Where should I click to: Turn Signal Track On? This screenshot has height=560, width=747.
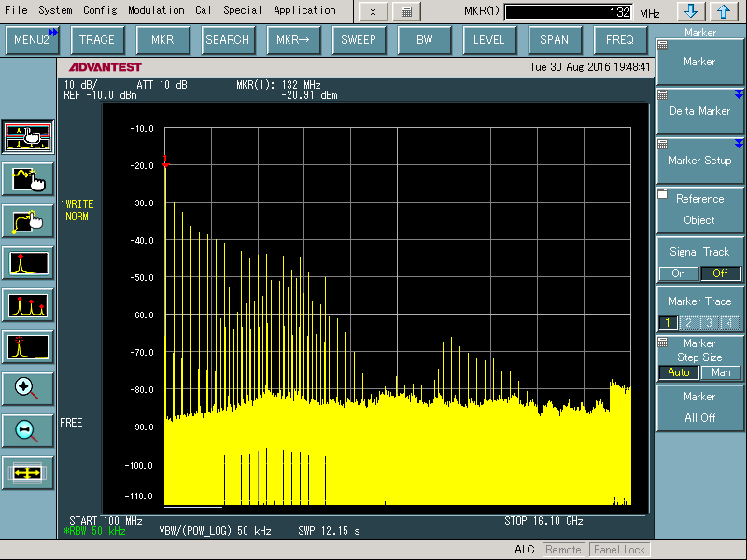tap(679, 273)
